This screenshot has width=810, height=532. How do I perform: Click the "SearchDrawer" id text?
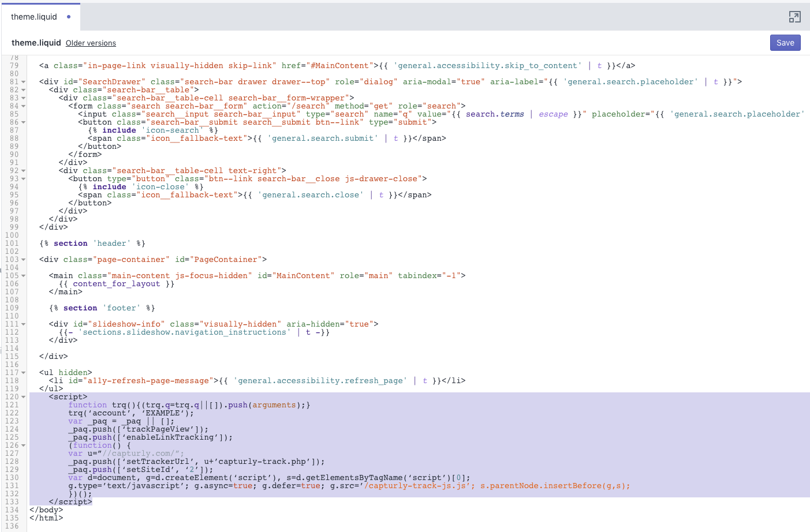(111, 82)
